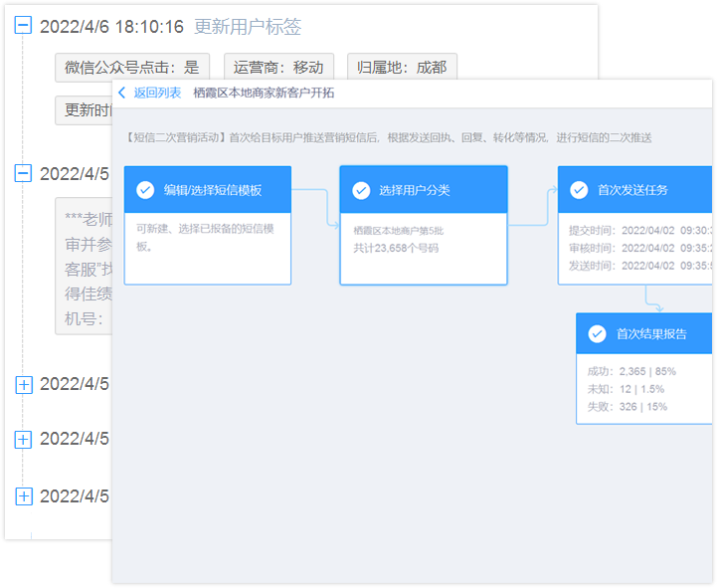Image resolution: width=717 pixels, height=588 pixels.
Task: Select the 微信公众号点击：是 tag
Action: [131, 68]
